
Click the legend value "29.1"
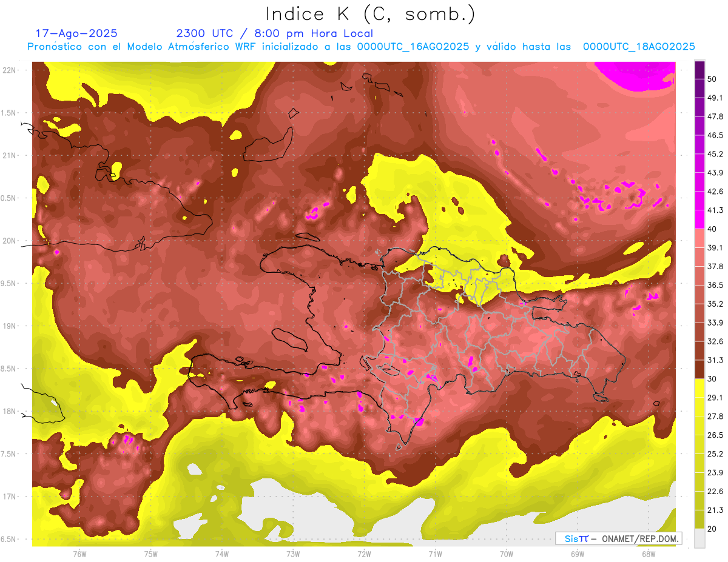click(715, 398)
